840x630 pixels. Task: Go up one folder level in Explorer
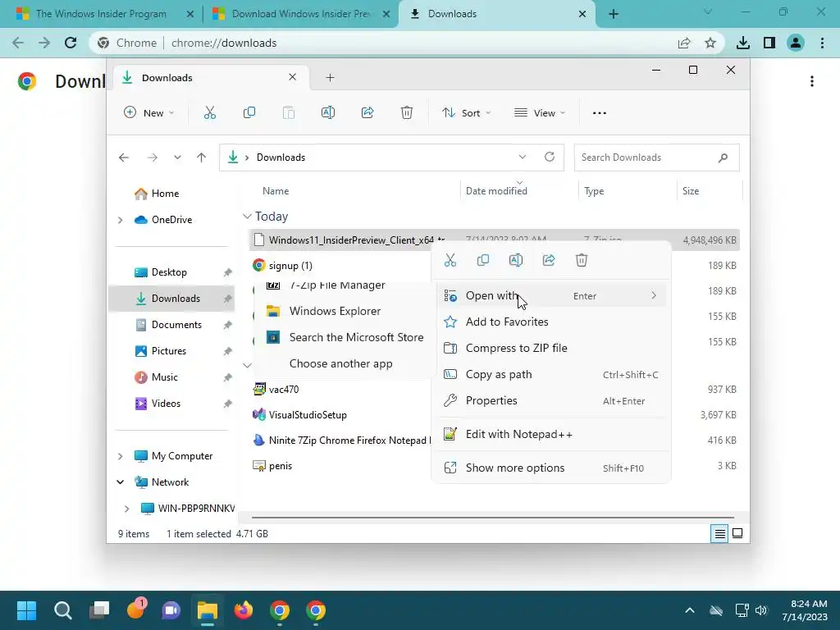(202, 157)
